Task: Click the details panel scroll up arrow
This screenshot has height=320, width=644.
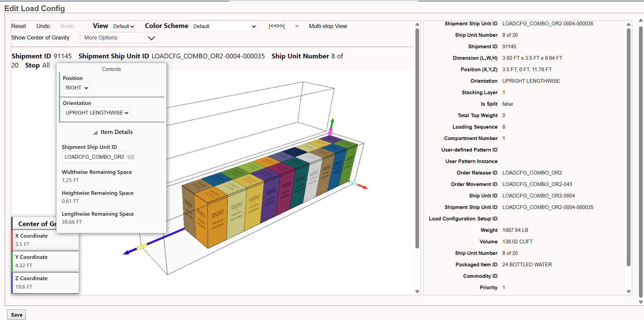Action: click(x=628, y=24)
